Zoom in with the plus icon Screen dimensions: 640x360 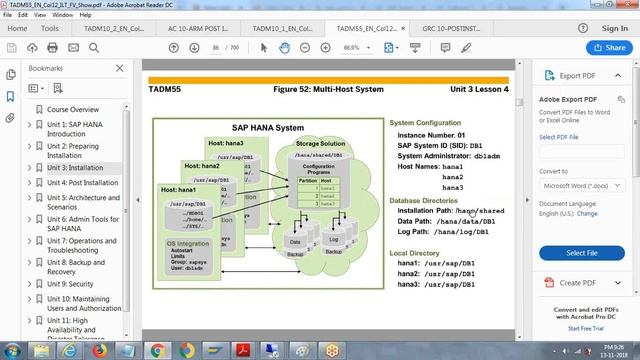325,48
